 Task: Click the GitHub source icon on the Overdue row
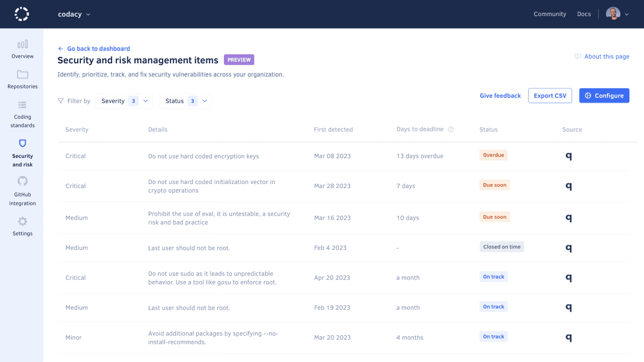coord(569,156)
